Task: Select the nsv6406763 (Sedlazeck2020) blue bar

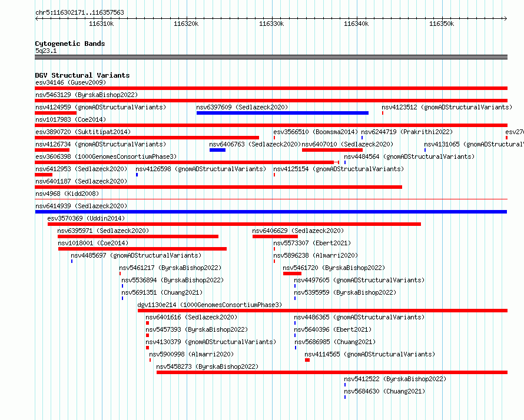Action: click(218, 150)
